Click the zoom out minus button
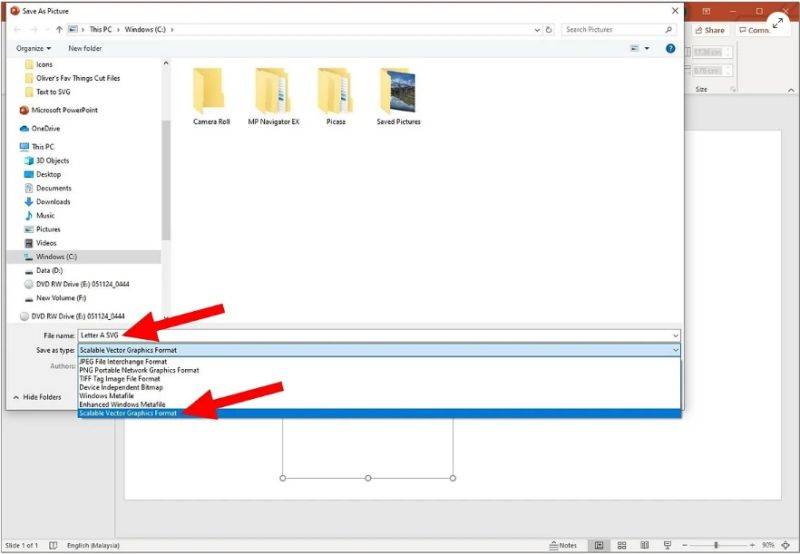Screen dimensions: 800x554 point(685,545)
